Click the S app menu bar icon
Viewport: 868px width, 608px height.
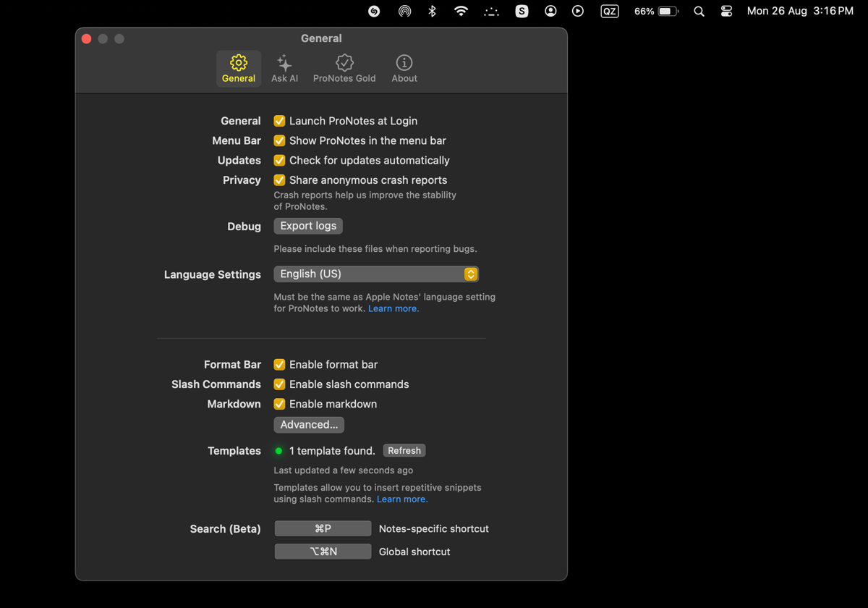[522, 11]
